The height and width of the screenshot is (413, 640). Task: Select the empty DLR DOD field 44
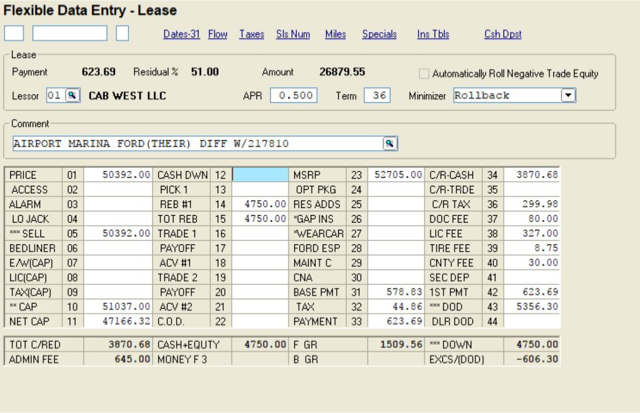click(532, 321)
